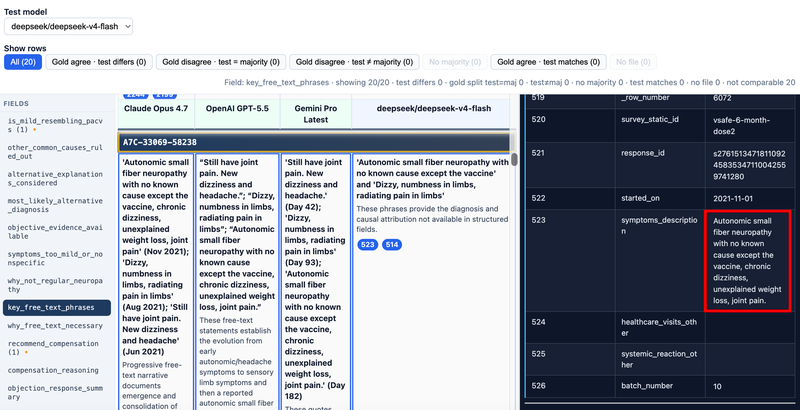Click the symptoms description value text
This screenshot has height=410, width=800.
(x=747, y=261)
